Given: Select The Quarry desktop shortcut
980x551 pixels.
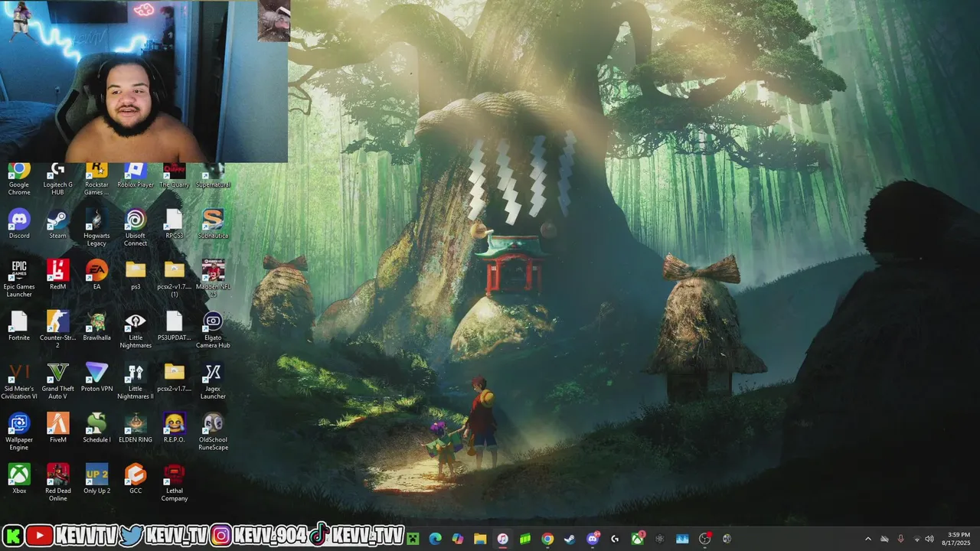Looking at the screenshot, I should 174,175.
